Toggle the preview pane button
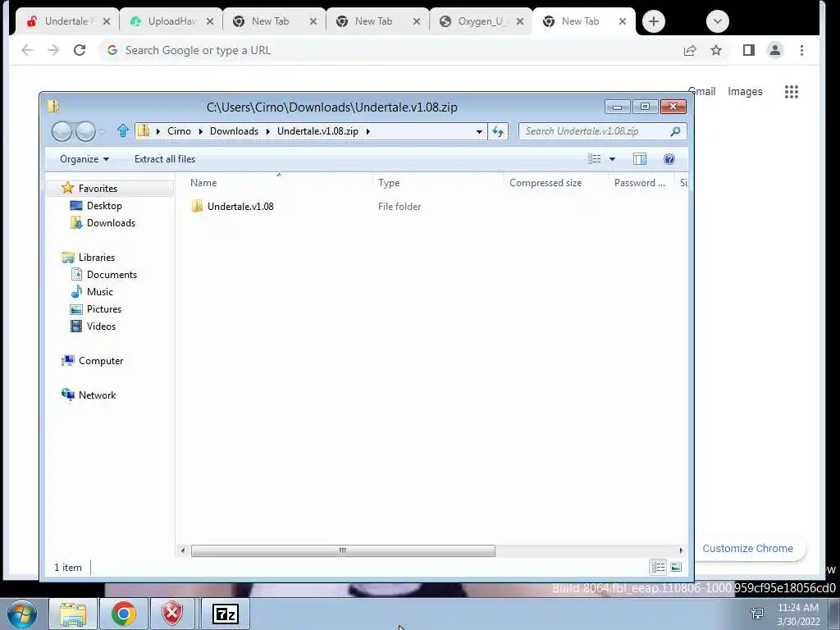 (640, 159)
